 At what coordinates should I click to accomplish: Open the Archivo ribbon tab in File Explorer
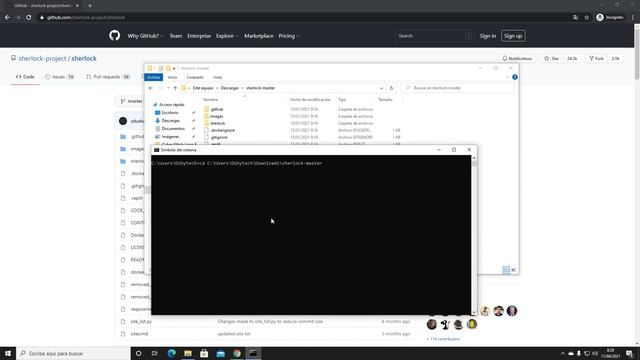(x=153, y=77)
